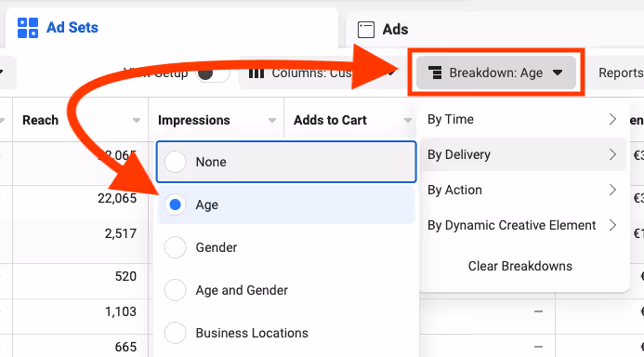Select the Age and Gender radio option
The height and width of the screenshot is (357, 644).
point(286,290)
